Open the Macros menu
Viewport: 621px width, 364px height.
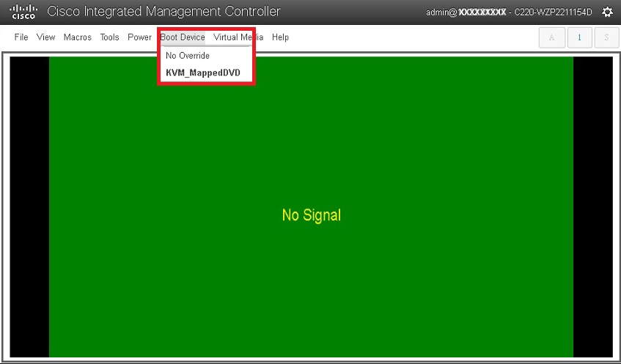coord(77,37)
